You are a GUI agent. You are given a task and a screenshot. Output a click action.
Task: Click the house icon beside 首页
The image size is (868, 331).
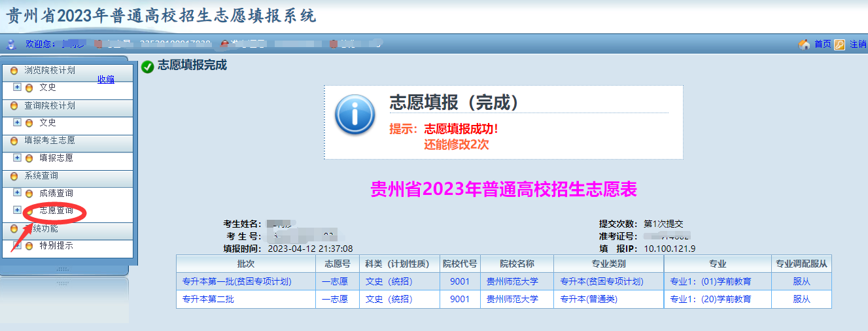[x=805, y=44]
